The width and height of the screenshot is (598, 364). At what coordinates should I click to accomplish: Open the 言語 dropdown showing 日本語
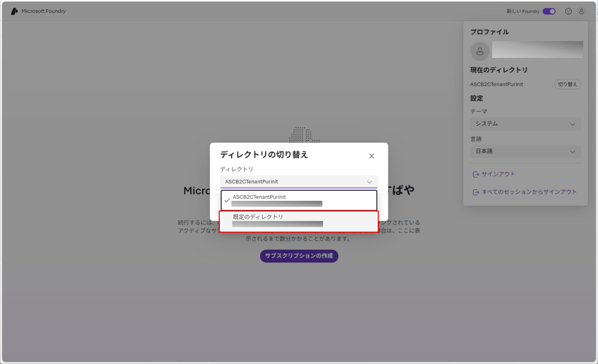point(525,151)
